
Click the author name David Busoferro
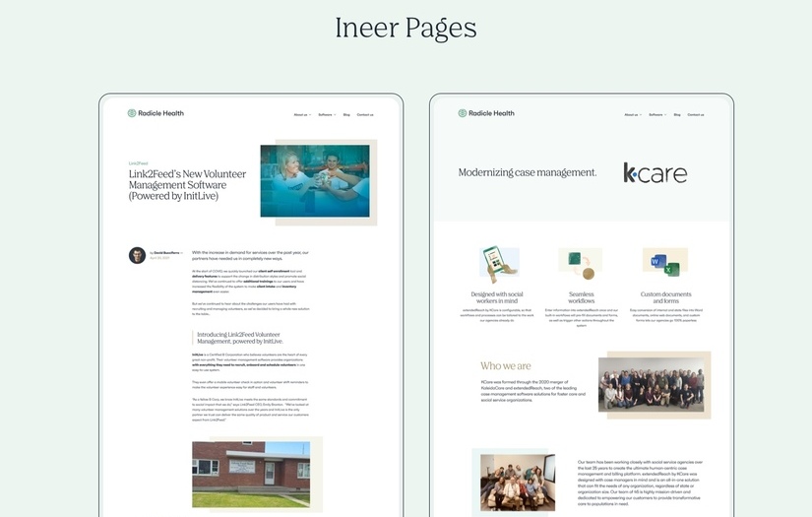click(x=166, y=253)
